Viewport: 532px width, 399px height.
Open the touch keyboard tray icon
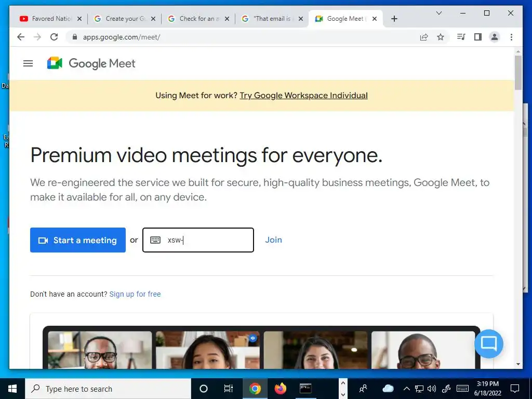point(462,389)
